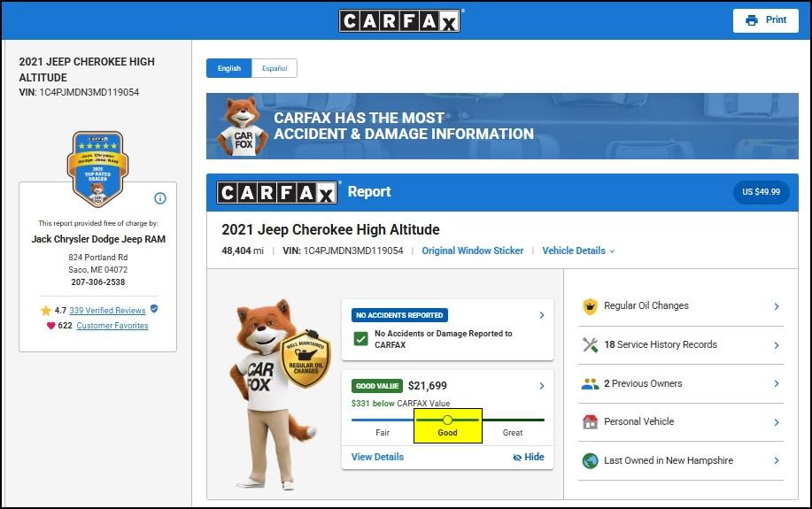Image resolution: width=812 pixels, height=509 pixels.
Task: Click the Print button
Action: [x=765, y=20]
